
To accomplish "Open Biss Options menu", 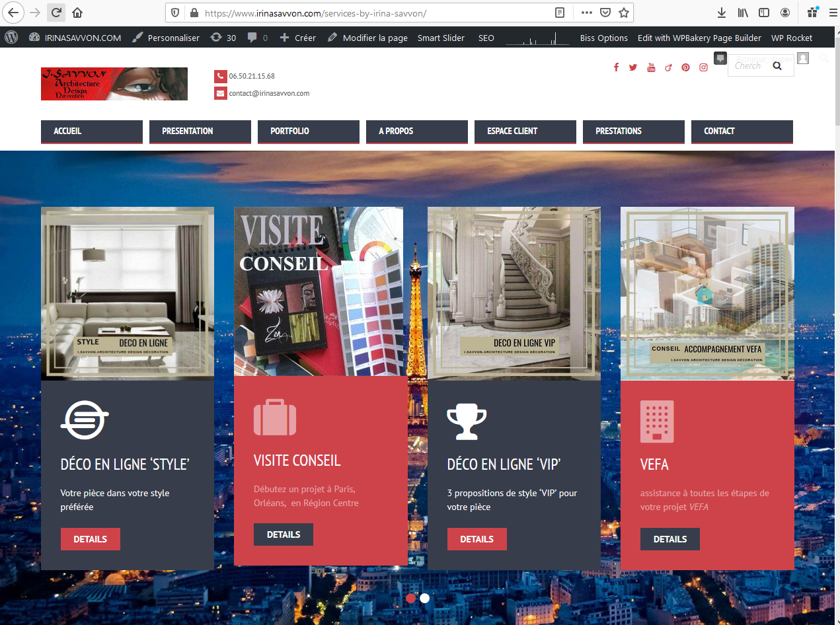I will click(x=604, y=38).
